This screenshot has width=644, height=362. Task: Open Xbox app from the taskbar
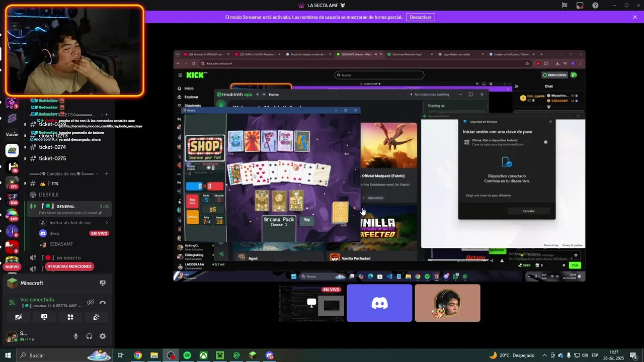(203, 355)
